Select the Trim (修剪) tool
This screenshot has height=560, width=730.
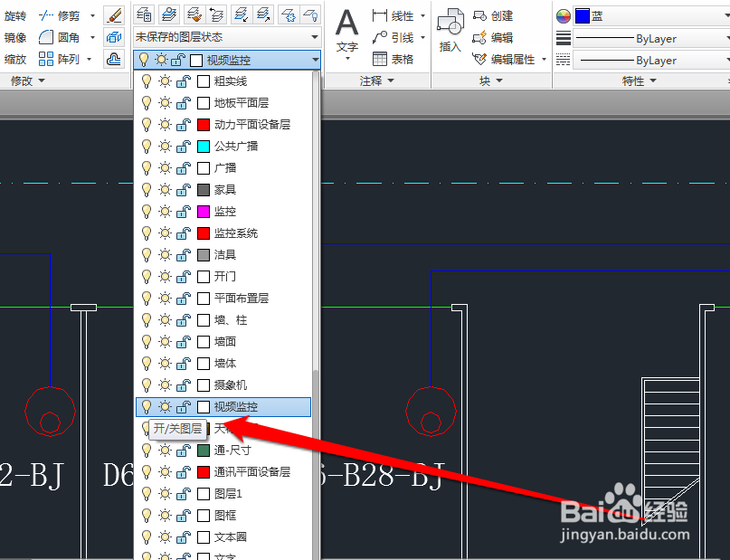pos(59,15)
